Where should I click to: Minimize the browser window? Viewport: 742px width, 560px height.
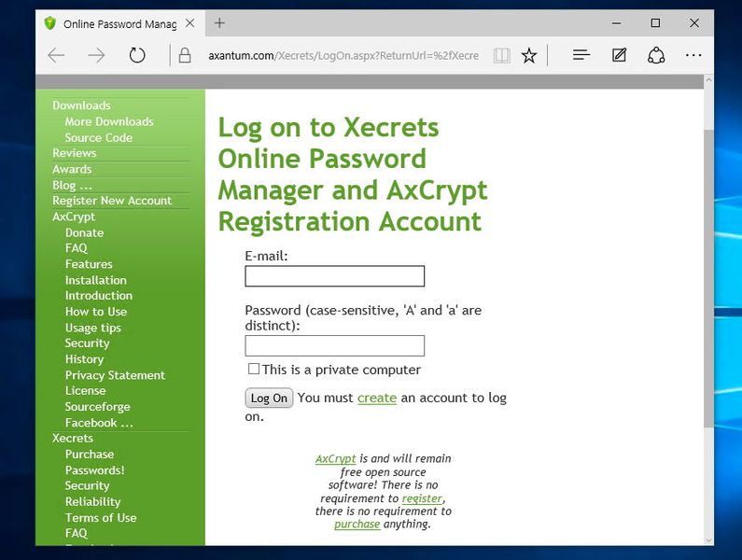pyautogui.click(x=616, y=23)
